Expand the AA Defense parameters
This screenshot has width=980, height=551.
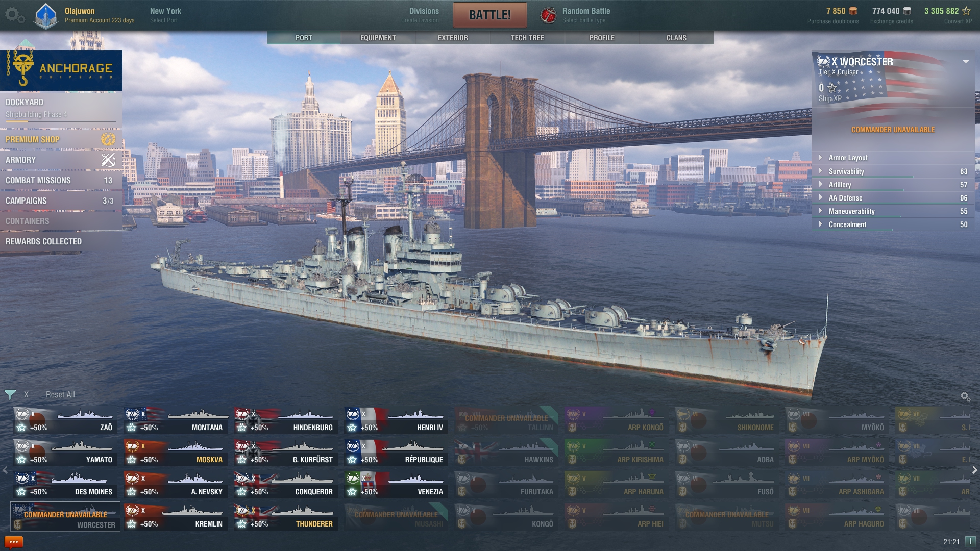(893, 198)
